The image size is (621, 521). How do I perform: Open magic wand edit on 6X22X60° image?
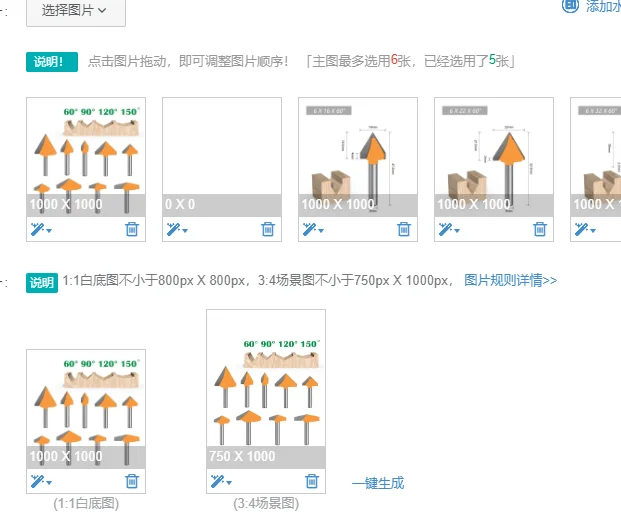pyautogui.click(x=445, y=229)
